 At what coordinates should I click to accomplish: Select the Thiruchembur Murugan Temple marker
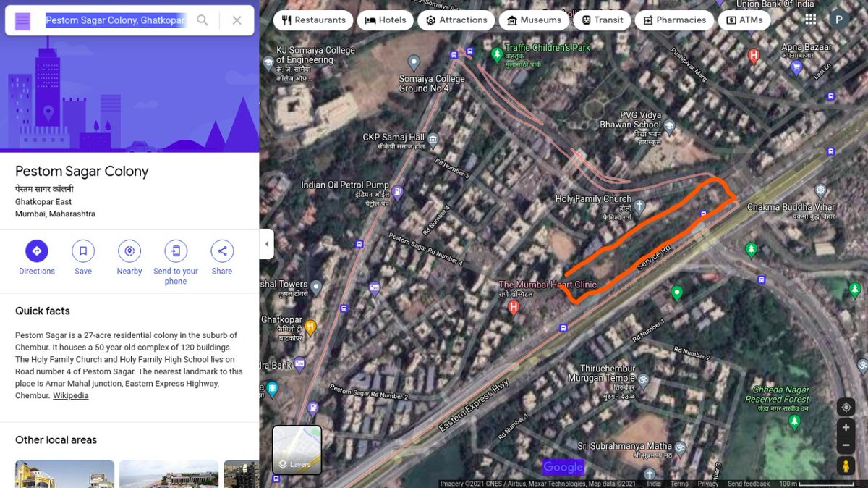point(642,379)
